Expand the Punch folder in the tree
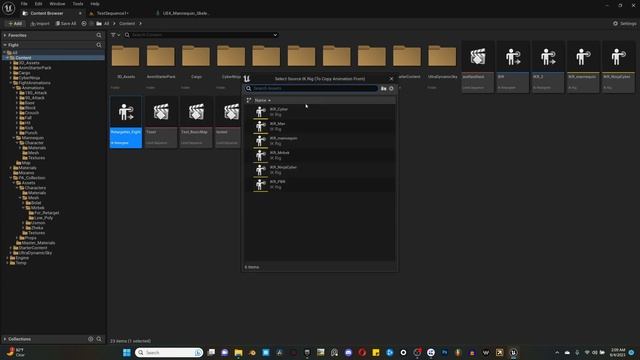Image resolution: width=640 pixels, height=360 pixels. coord(18,133)
